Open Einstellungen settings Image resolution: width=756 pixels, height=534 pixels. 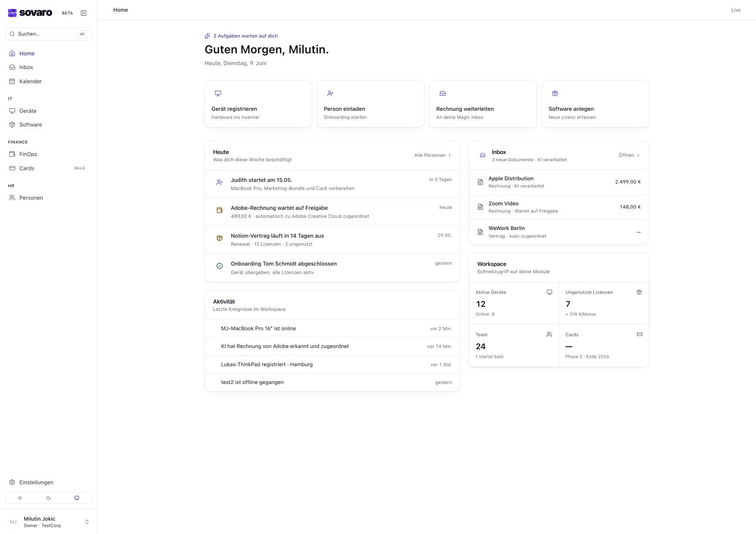coord(48,482)
